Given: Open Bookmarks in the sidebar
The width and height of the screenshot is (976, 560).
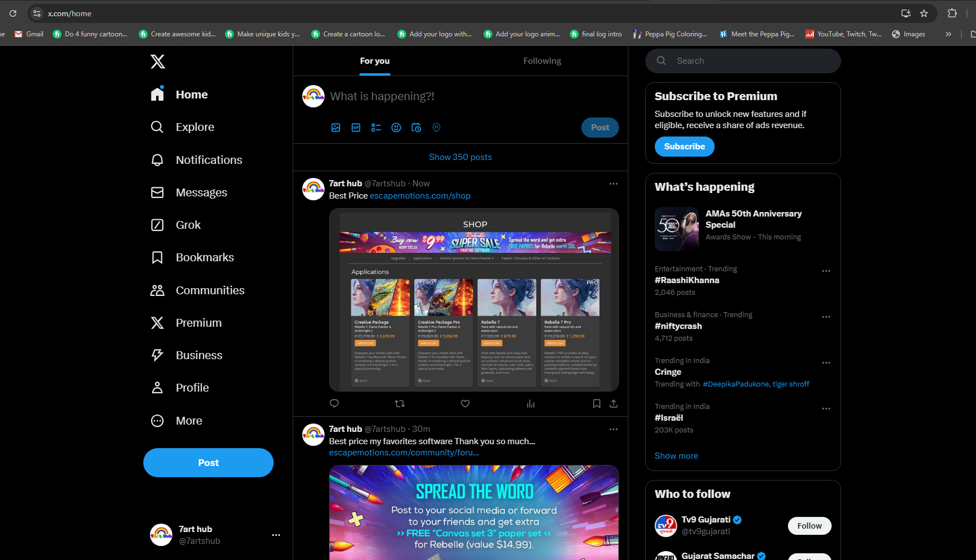Looking at the screenshot, I should click(x=192, y=257).
